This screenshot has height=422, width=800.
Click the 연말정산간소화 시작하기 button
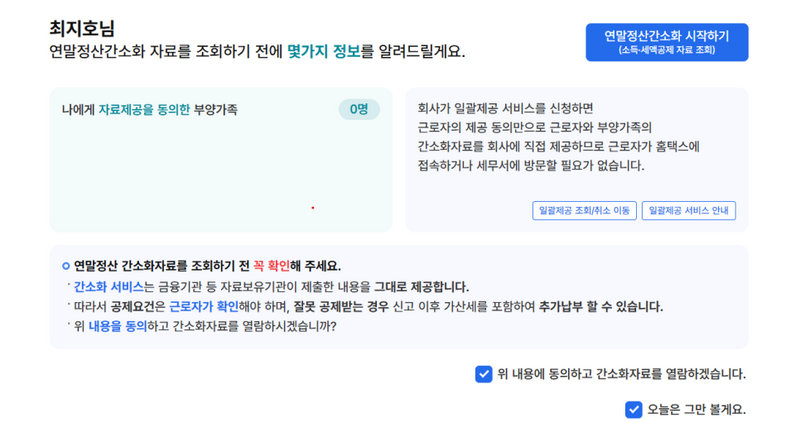coord(666,42)
